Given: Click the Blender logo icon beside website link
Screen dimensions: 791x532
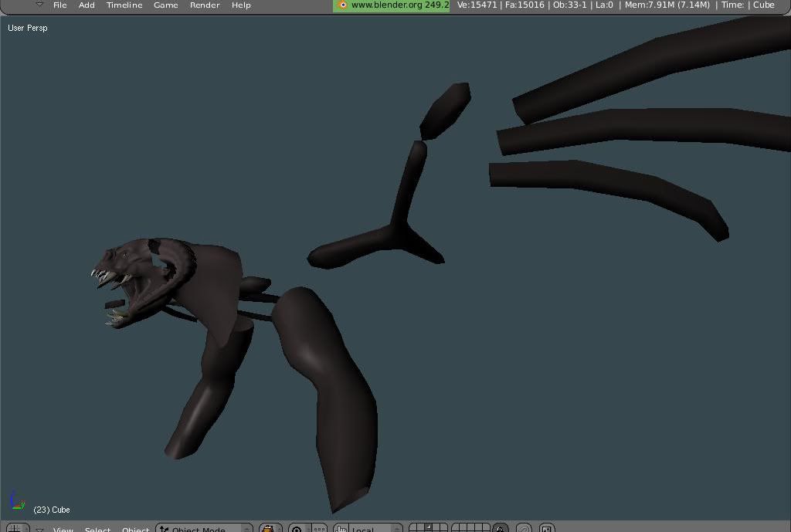Looking at the screenshot, I should pyautogui.click(x=343, y=5).
